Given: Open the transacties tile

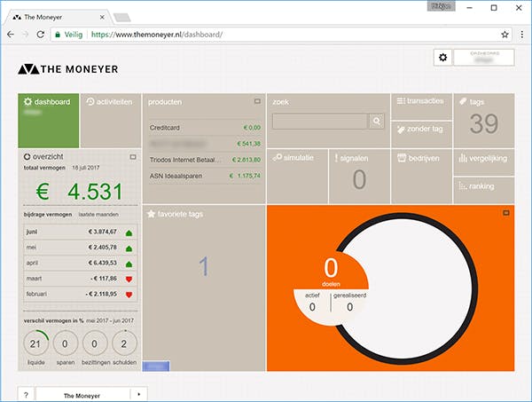Looking at the screenshot, I should pyautogui.click(x=421, y=106).
